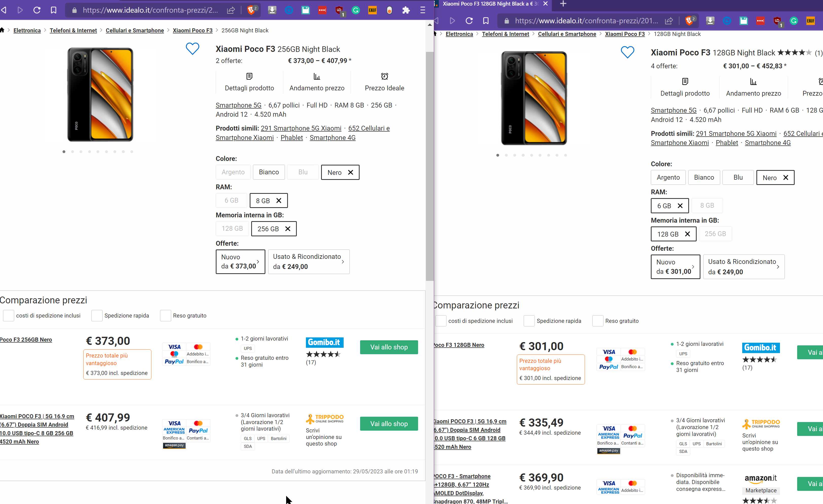
Task: Go to Gomibo shop for € 373,00 offer
Action: coord(389,347)
